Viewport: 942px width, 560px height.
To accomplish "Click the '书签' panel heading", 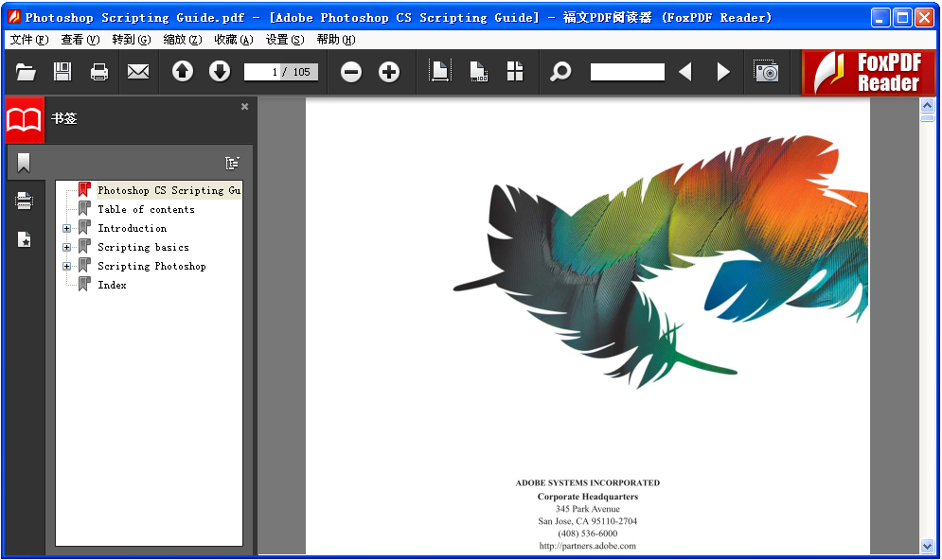I will click(64, 119).
